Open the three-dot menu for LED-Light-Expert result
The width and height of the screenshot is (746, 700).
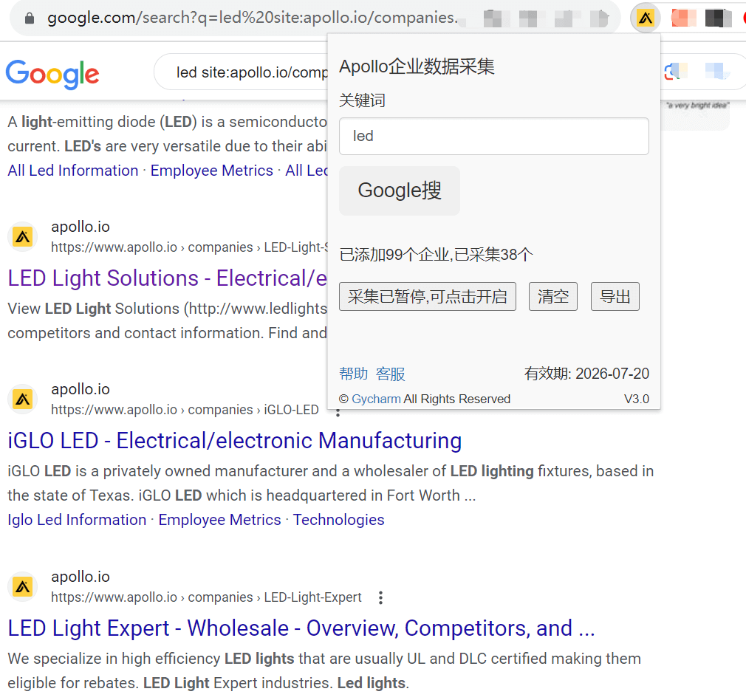380,597
